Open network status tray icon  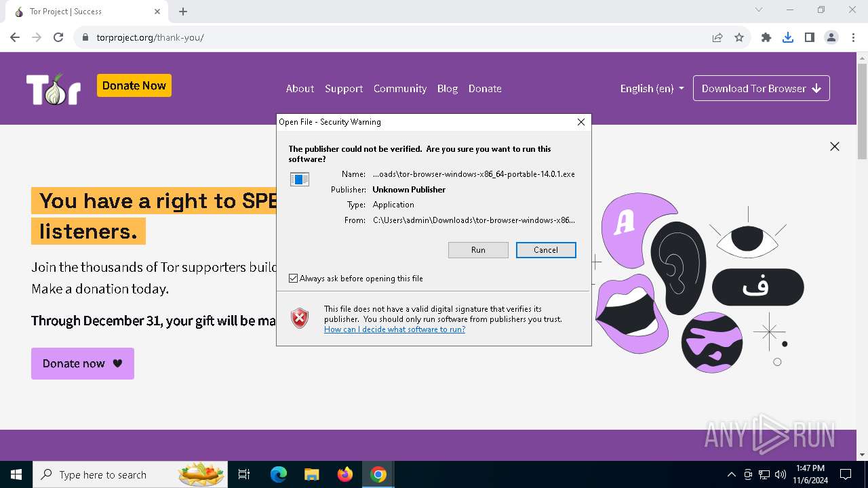tap(764, 474)
